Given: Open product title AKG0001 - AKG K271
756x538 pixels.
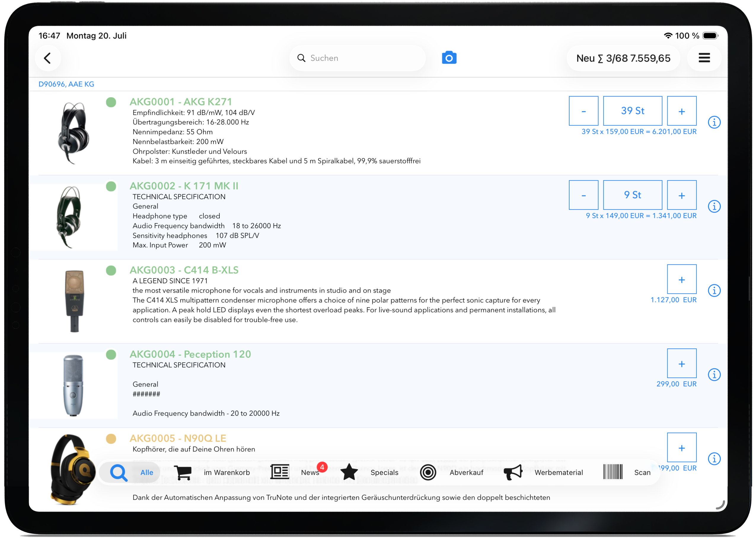Looking at the screenshot, I should click(181, 102).
